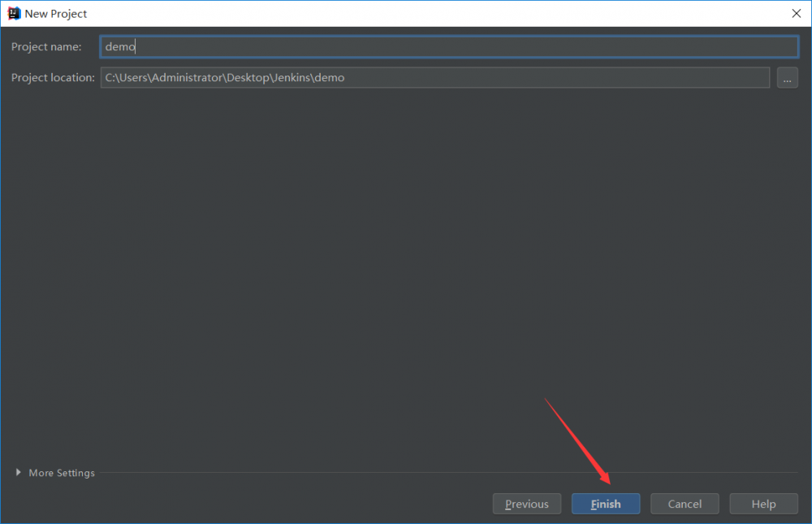
Task: Expand the More Settings section
Action: (x=54, y=472)
